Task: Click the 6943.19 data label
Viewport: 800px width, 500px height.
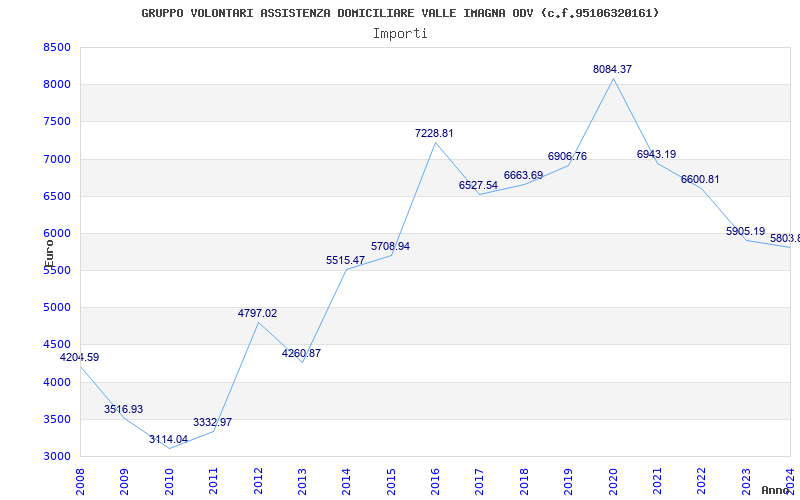Action: coord(656,154)
